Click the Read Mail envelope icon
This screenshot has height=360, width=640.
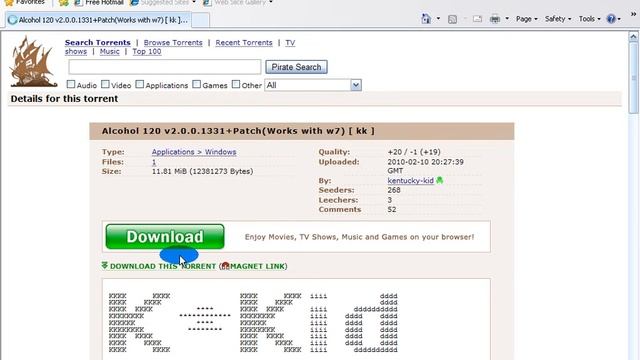[x=477, y=19]
